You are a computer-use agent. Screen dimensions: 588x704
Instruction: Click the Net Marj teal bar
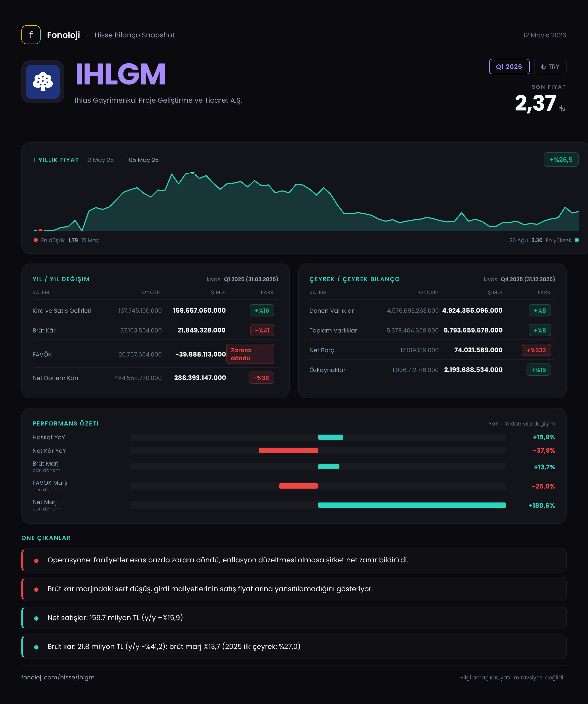(x=412, y=505)
